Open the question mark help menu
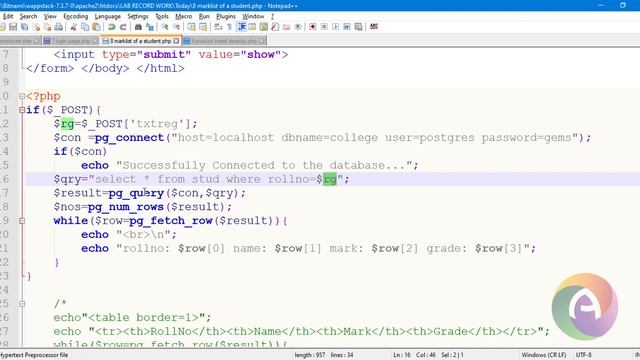The image size is (640, 360). click(272, 16)
